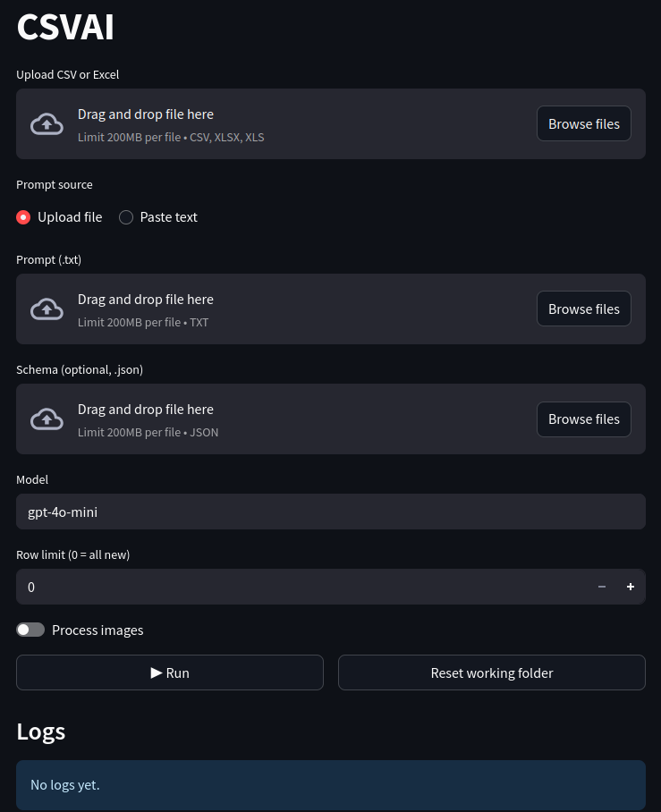The height and width of the screenshot is (812, 661).
Task: Increase row limit with the plus icon
Action: [631, 587]
